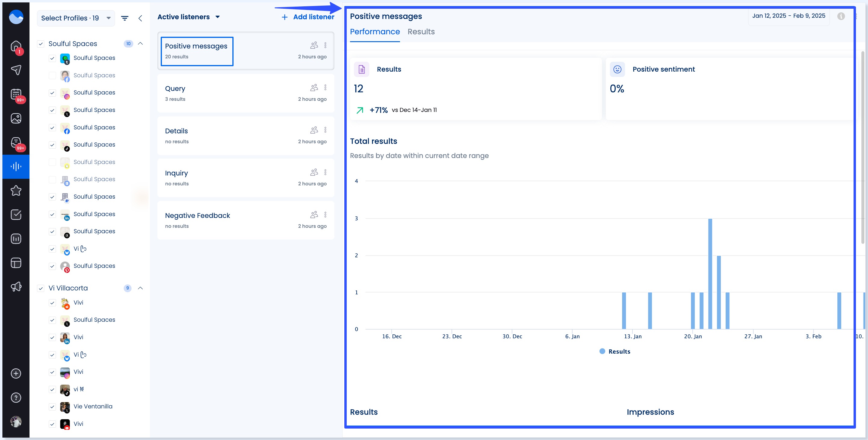868x440 pixels.
Task: Switch to the Results tab
Action: [421, 32]
